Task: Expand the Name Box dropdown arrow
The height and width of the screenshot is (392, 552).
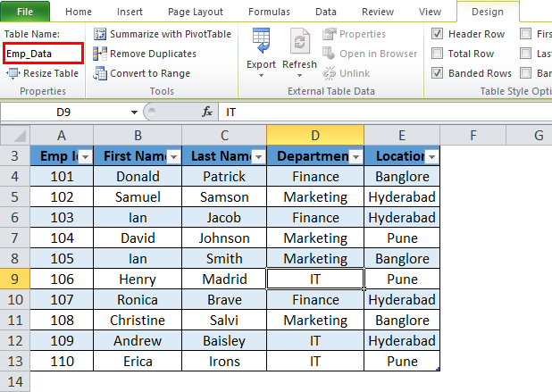Action: pyautogui.click(x=134, y=113)
